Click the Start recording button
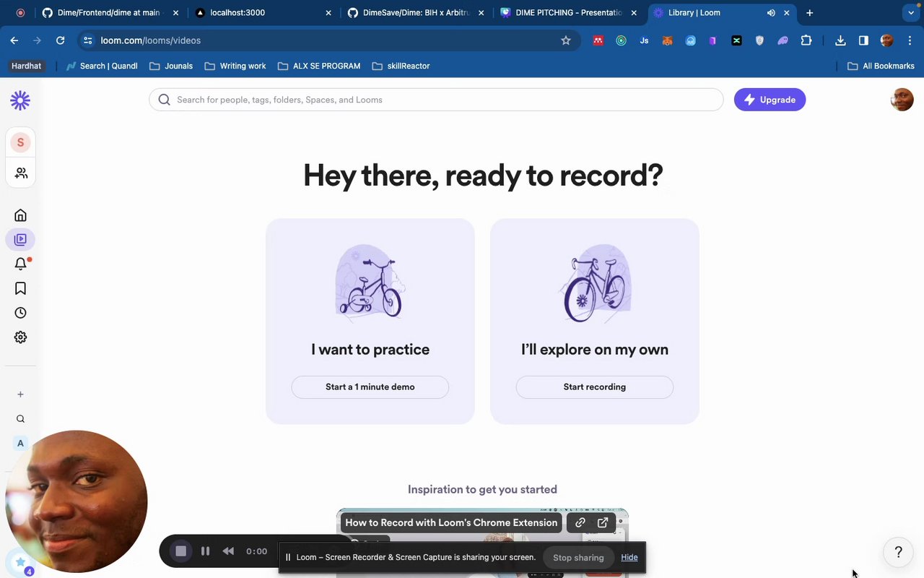 pos(595,387)
